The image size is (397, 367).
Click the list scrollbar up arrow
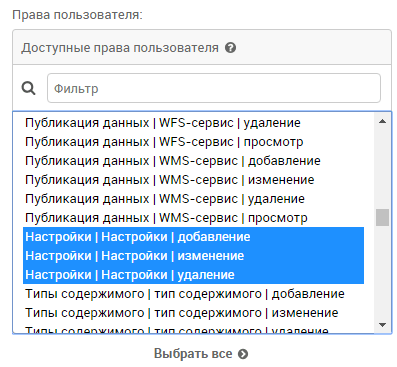383,121
